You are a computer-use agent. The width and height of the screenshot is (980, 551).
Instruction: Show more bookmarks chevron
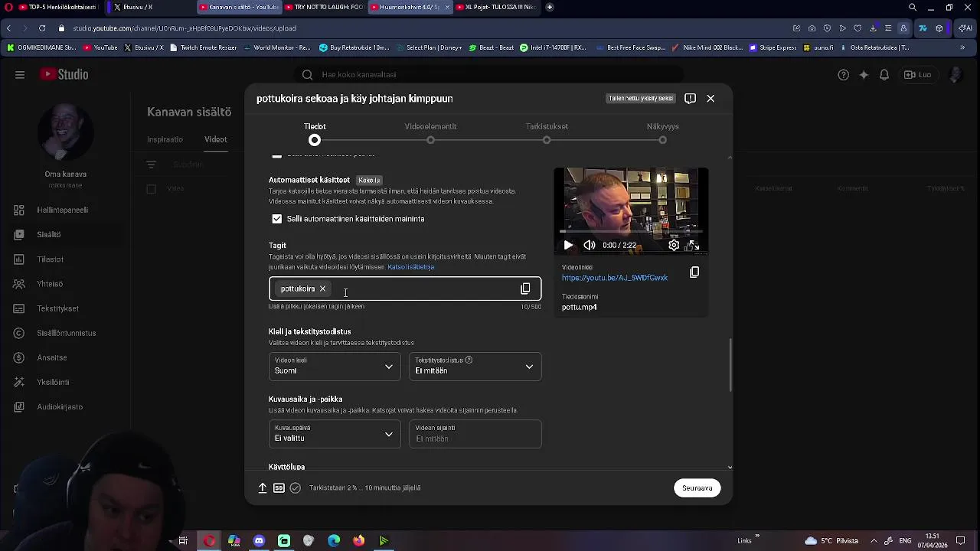pyautogui.click(x=962, y=47)
